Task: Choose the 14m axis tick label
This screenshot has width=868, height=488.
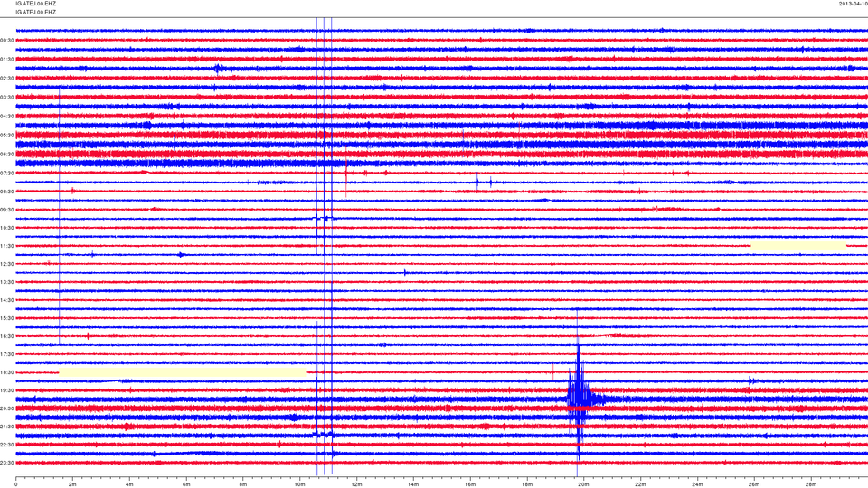Action: point(413,484)
